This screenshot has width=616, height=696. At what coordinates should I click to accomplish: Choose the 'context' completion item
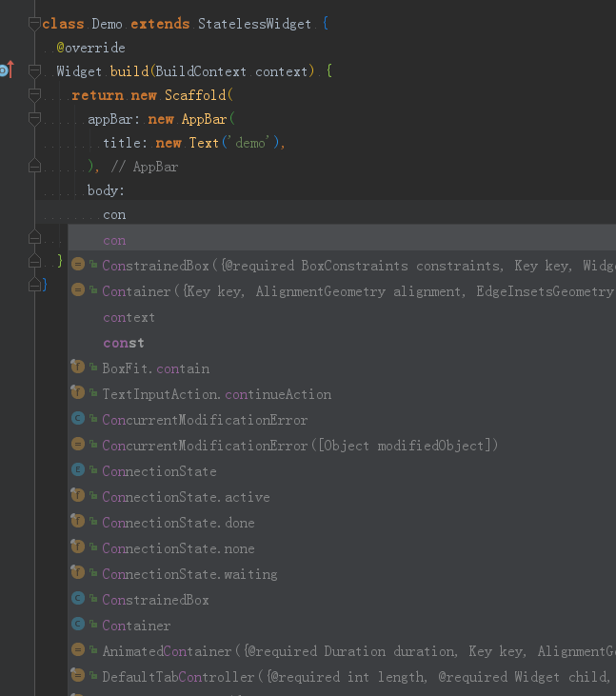pos(342,317)
